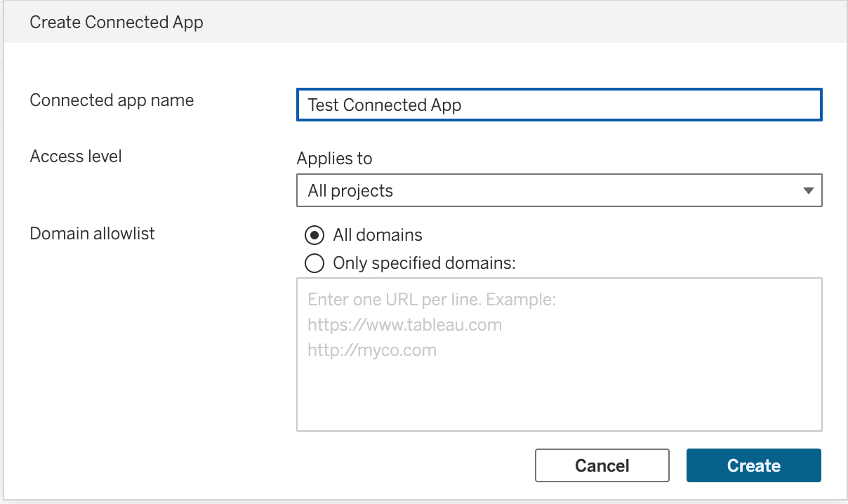
Task: Click the placeholder text https://www.tableau.com
Action: 404,324
